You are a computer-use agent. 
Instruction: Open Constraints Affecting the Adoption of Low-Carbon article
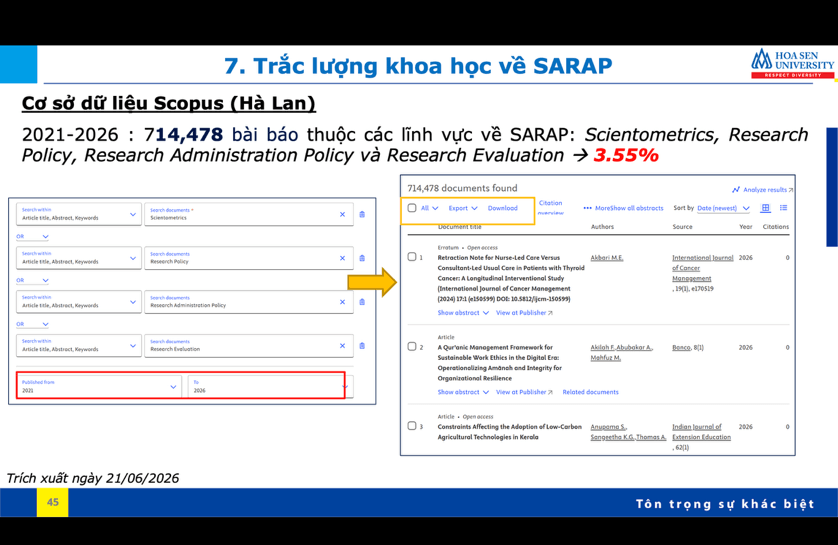click(509, 432)
